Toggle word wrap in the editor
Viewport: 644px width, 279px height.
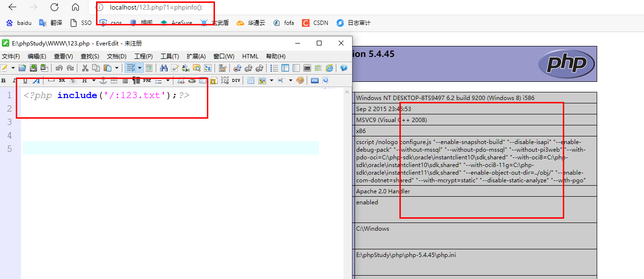click(130, 68)
